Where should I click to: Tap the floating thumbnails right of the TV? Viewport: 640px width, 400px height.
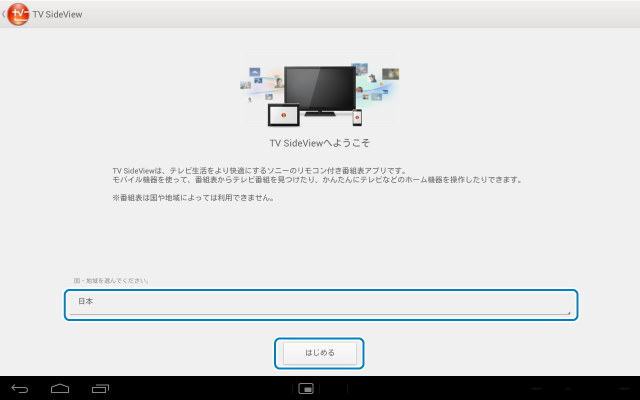pyautogui.click(x=380, y=83)
